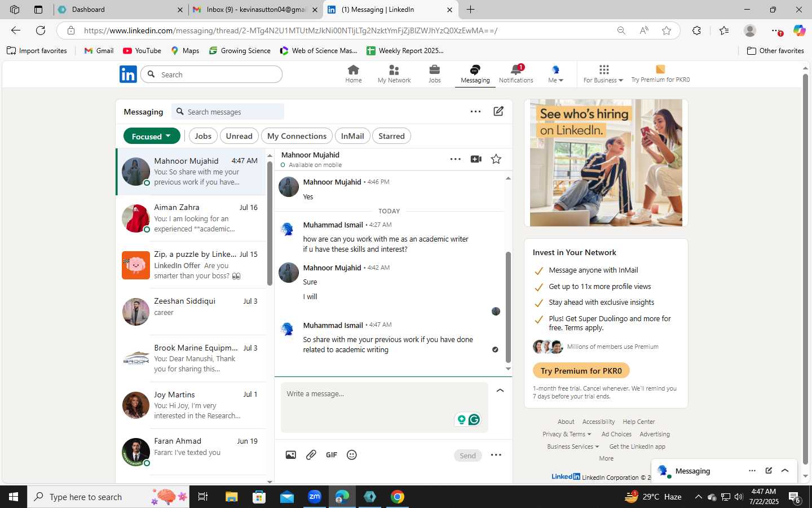Filter messages by Starred
This screenshot has width=812, height=508.
(x=391, y=136)
